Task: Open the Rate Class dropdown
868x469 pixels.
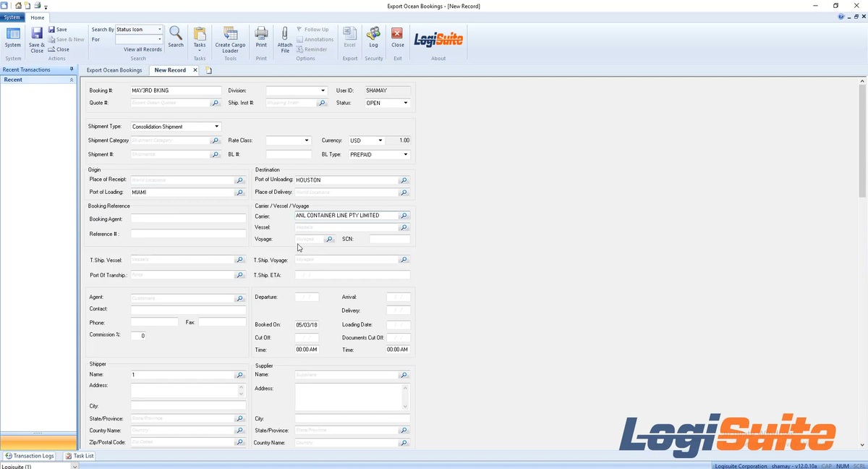Action: [307, 140]
